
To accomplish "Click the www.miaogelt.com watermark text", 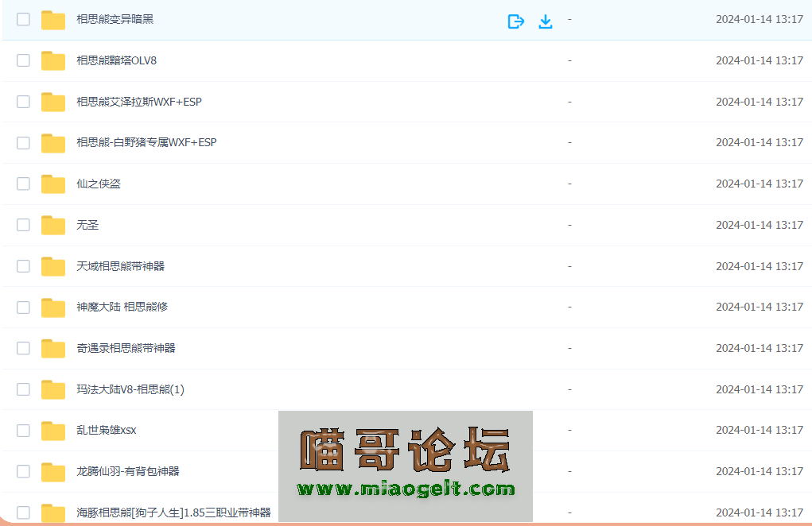I will (406, 489).
